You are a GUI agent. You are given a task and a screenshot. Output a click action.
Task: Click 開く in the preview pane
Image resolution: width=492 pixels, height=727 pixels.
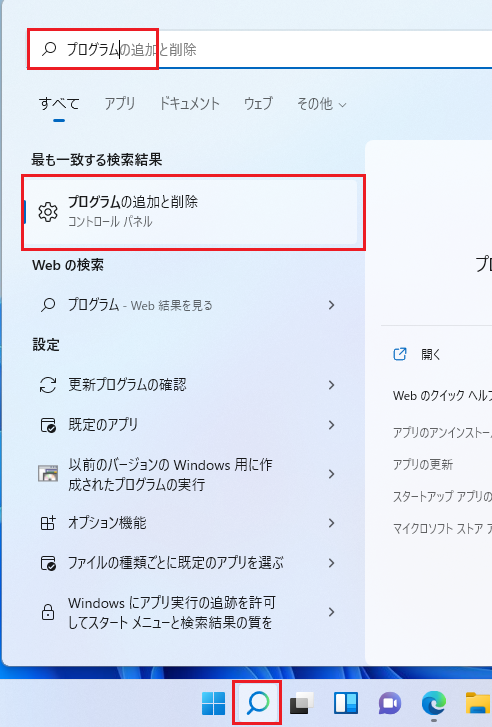430,355
